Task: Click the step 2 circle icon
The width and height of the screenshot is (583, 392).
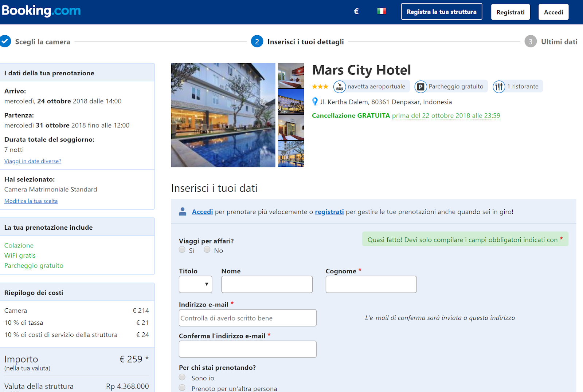Action: (x=257, y=41)
